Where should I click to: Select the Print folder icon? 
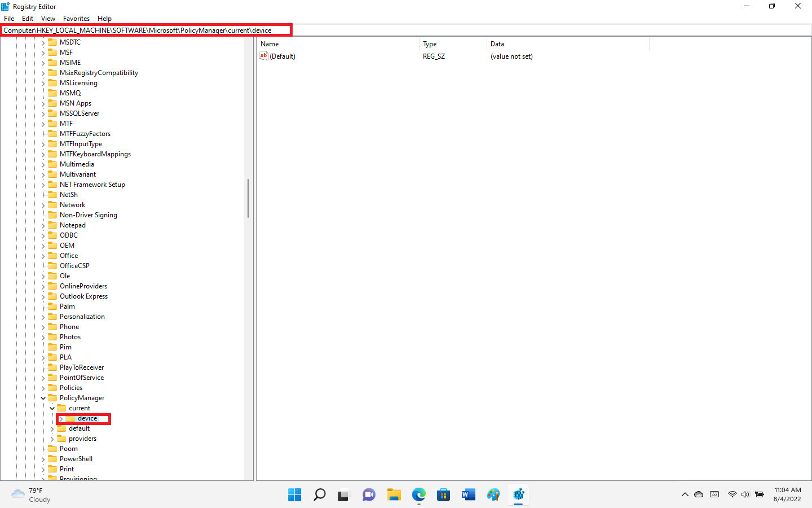click(52, 469)
